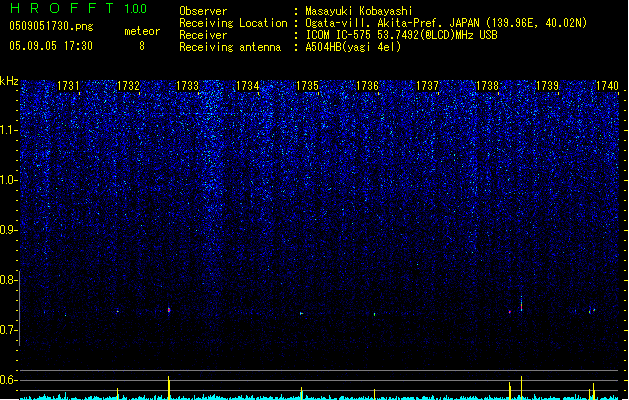Screen dimensions: 629x400
Task: Click the 1731 time marker label
Action: click(68, 86)
